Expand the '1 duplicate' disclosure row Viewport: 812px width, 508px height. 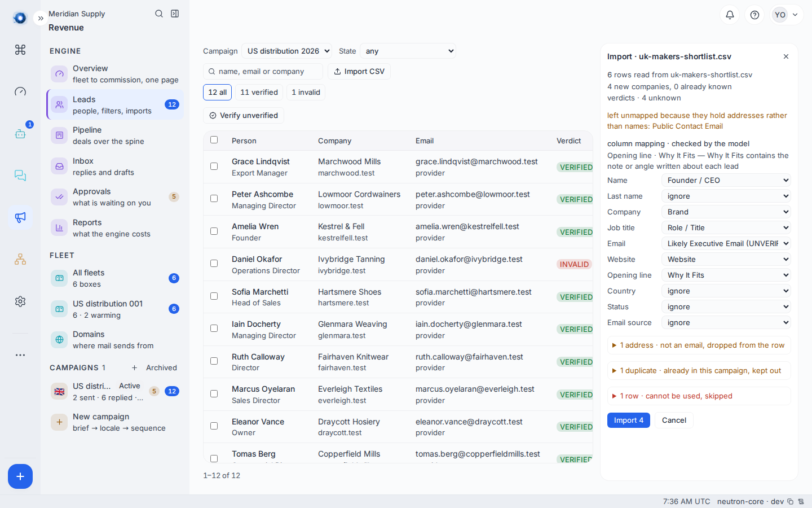699,371
